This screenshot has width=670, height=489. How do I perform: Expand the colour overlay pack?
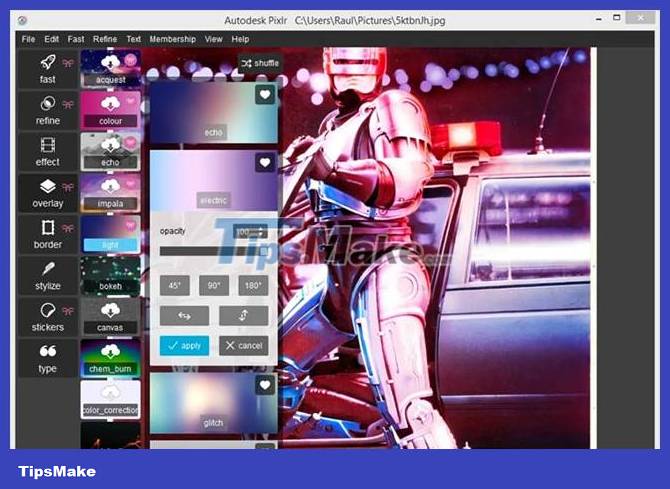[110, 110]
